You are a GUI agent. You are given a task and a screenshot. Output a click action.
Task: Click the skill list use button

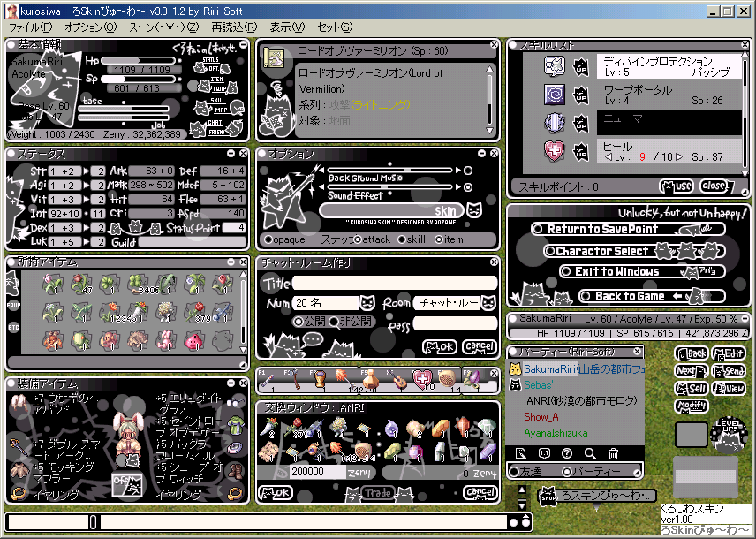coord(676,186)
